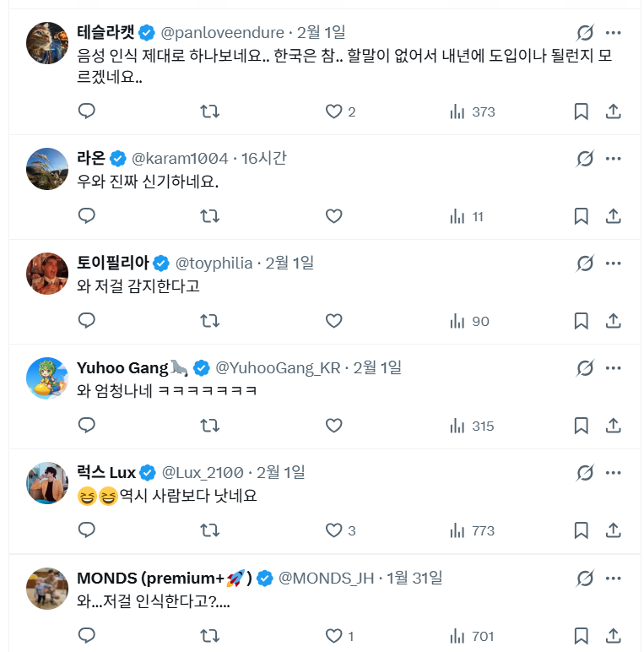This screenshot has width=644, height=652.
Task: Expand more options for 럭스 Lux post
Action: [x=614, y=472]
